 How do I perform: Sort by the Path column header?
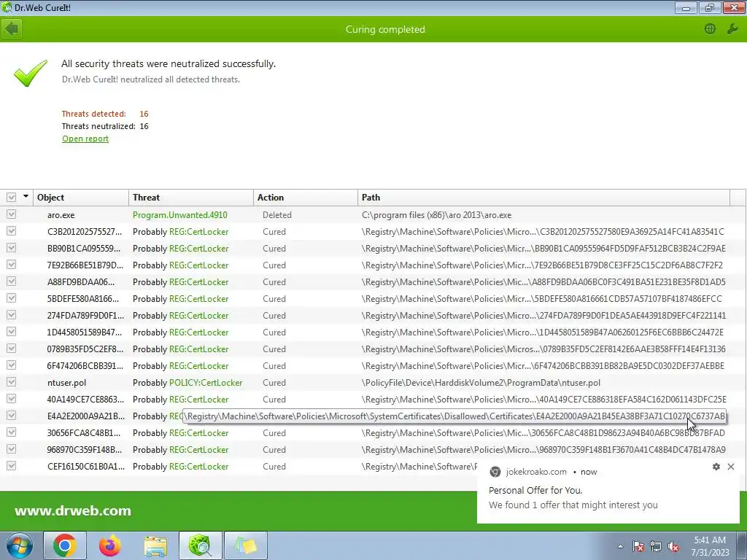[x=543, y=197]
